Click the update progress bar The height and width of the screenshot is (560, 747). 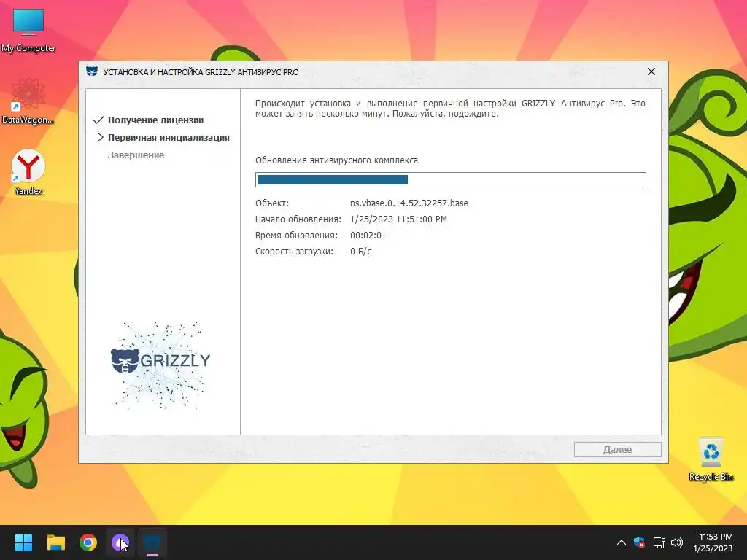coord(451,179)
